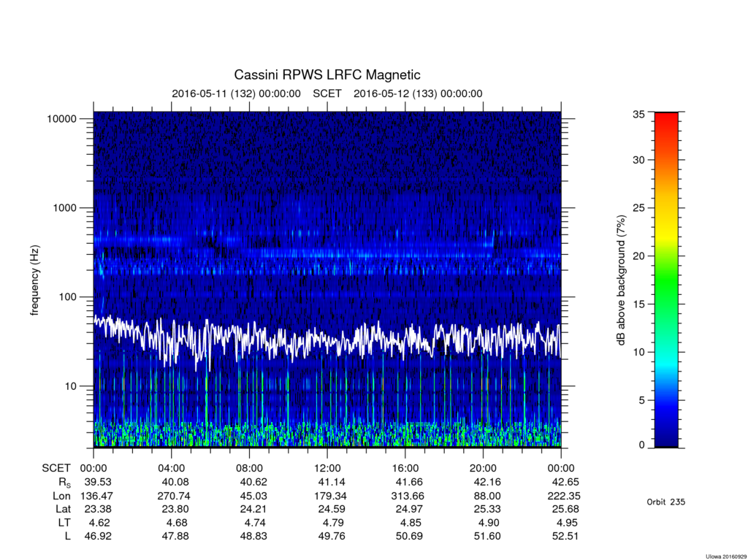Click the 'UIowa 20160929' credit text
Image resolution: width=748 pixels, height=560 pixels.
coord(725,556)
